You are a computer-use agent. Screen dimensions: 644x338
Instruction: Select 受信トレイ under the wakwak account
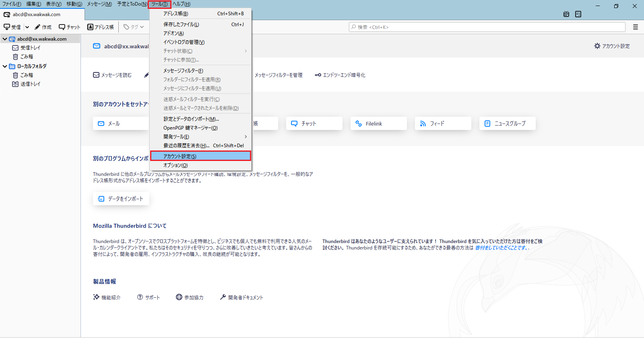[x=27, y=48]
